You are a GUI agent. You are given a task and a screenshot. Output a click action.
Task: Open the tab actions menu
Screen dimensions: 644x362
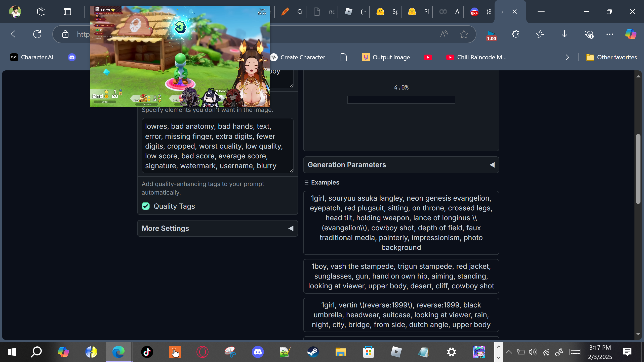coord(67,12)
